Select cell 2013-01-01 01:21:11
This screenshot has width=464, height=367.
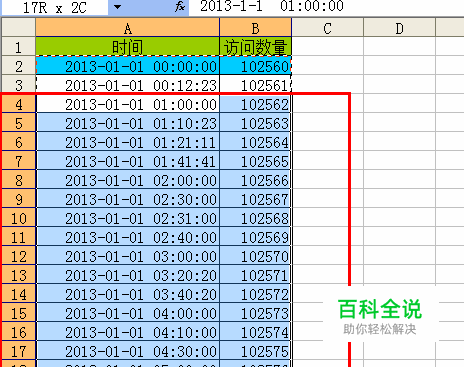pyautogui.click(x=128, y=142)
